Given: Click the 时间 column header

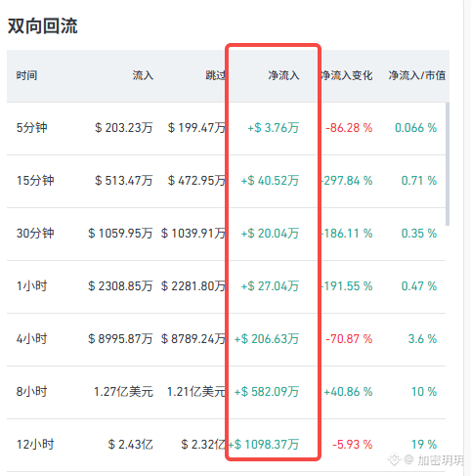Looking at the screenshot, I should pyautogui.click(x=26, y=75).
